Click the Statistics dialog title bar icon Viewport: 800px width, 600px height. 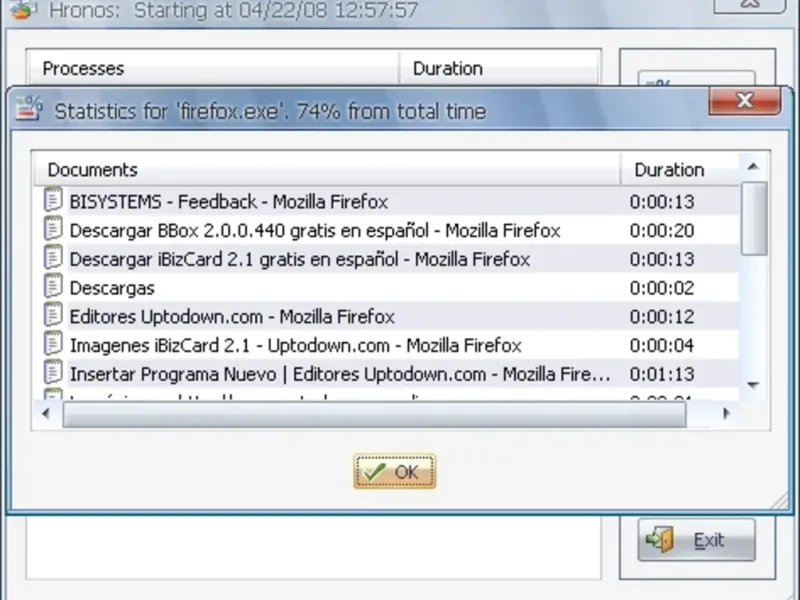pos(29,108)
